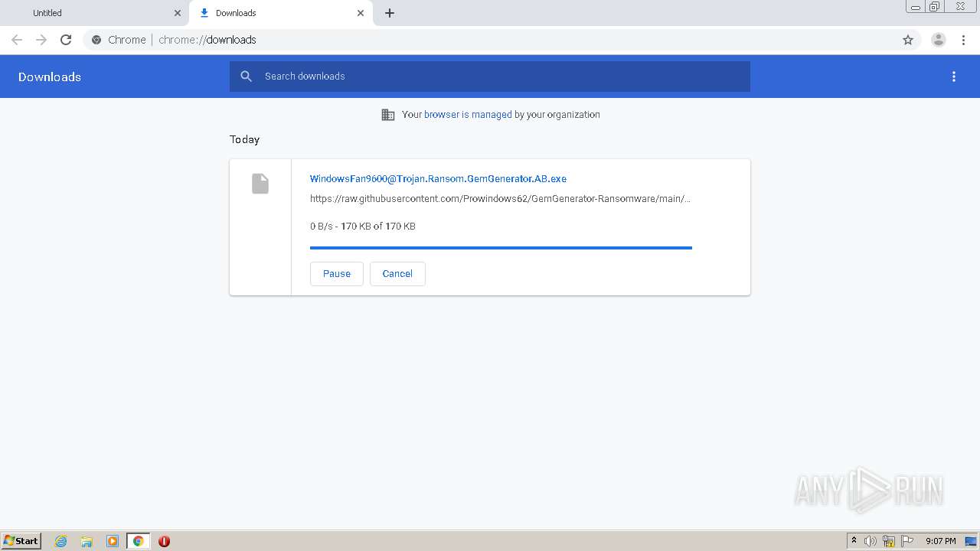
Task: Open the Windows Start menu
Action: (21, 541)
